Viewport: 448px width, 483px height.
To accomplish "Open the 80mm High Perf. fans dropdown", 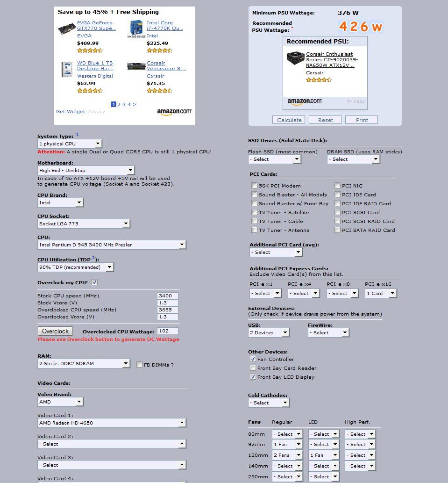I will pos(360,434).
